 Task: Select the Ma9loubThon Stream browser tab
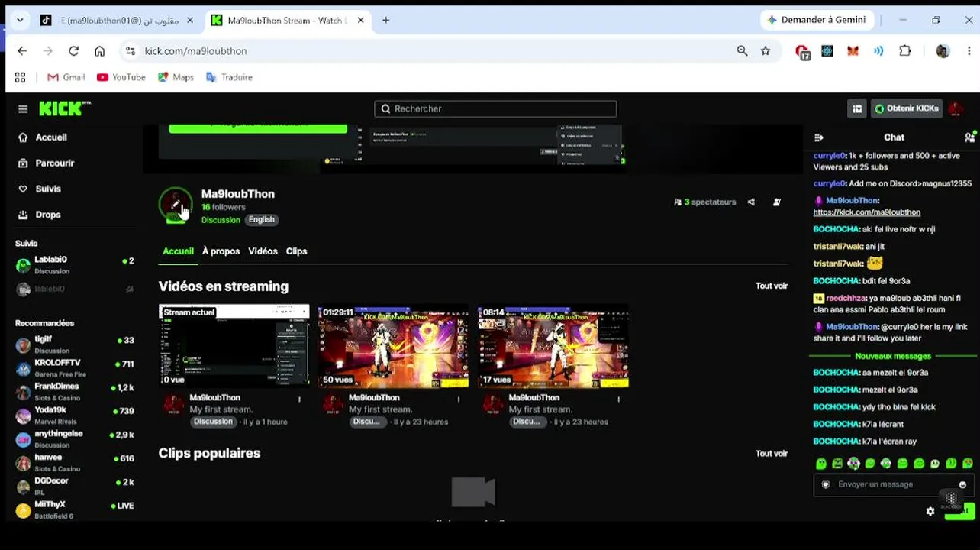pyautogui.click(x=289, y=21)
